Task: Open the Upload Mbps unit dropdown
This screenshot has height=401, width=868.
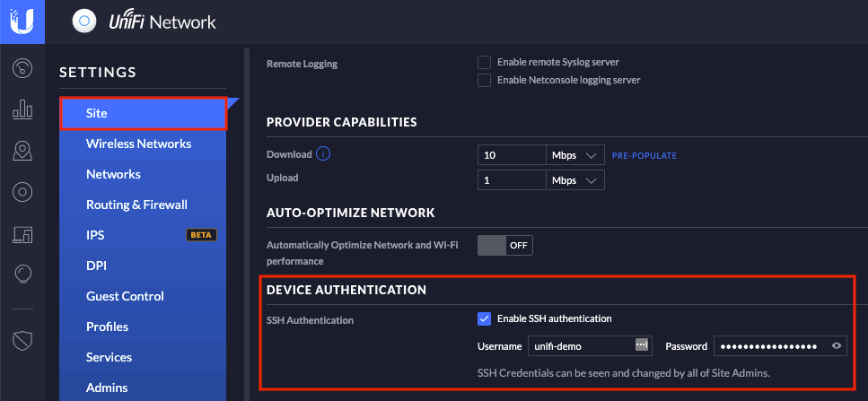Action: (574, 180)
